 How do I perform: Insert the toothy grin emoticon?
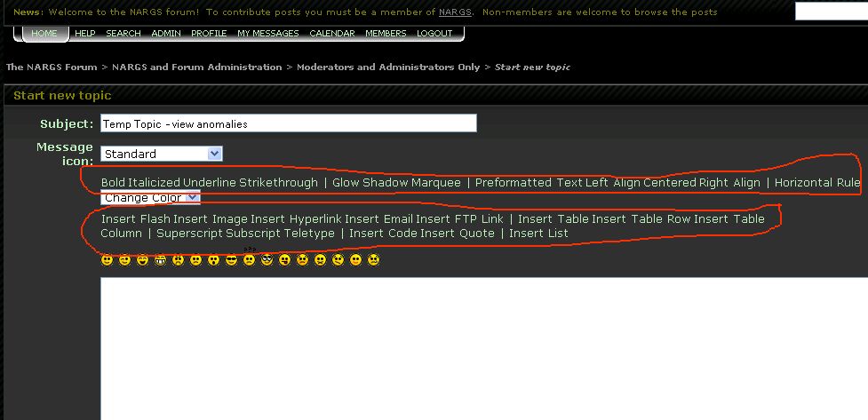click(160, 260)
